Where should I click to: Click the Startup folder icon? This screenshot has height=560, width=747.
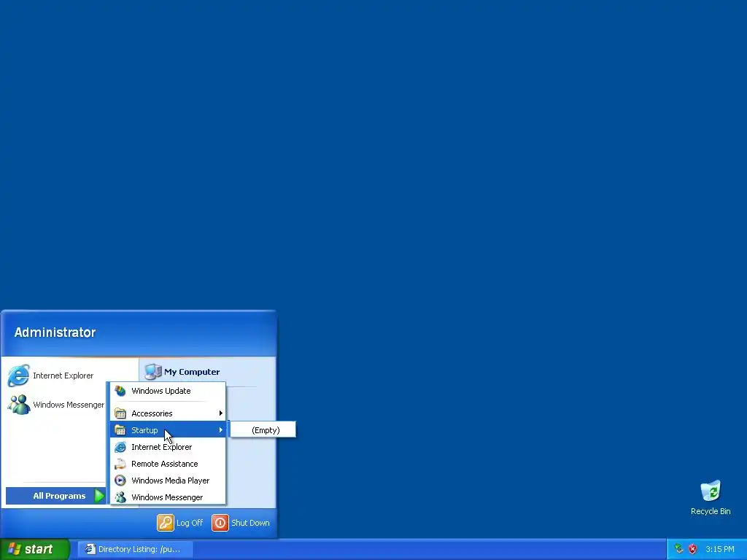tap(120, 430)
